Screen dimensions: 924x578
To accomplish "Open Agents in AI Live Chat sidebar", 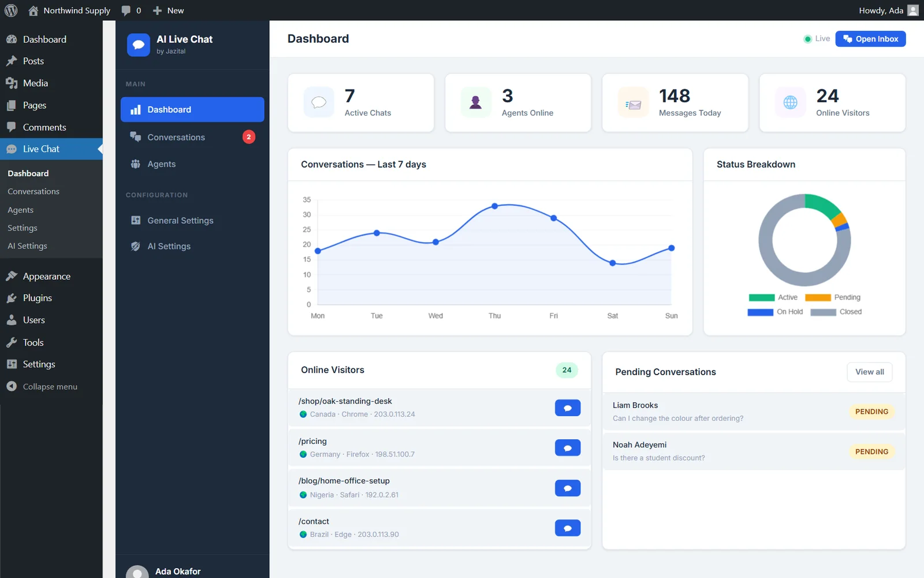I will [192, 164].
